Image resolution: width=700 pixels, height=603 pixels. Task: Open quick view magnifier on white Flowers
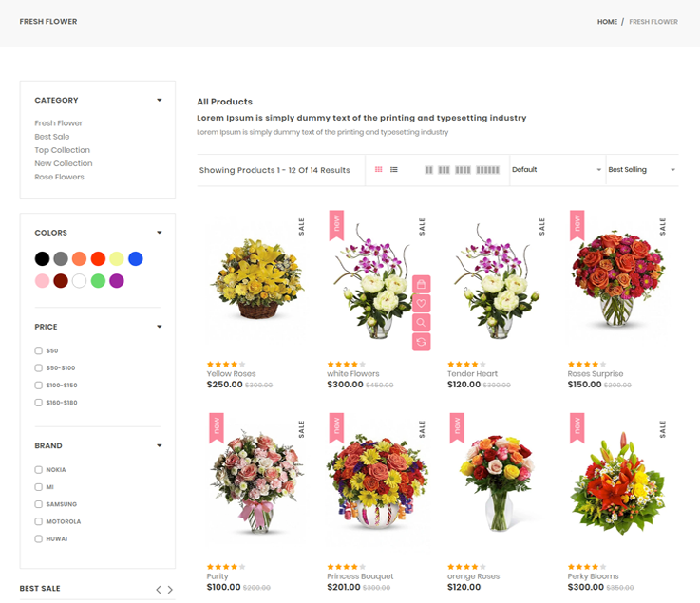421,323
